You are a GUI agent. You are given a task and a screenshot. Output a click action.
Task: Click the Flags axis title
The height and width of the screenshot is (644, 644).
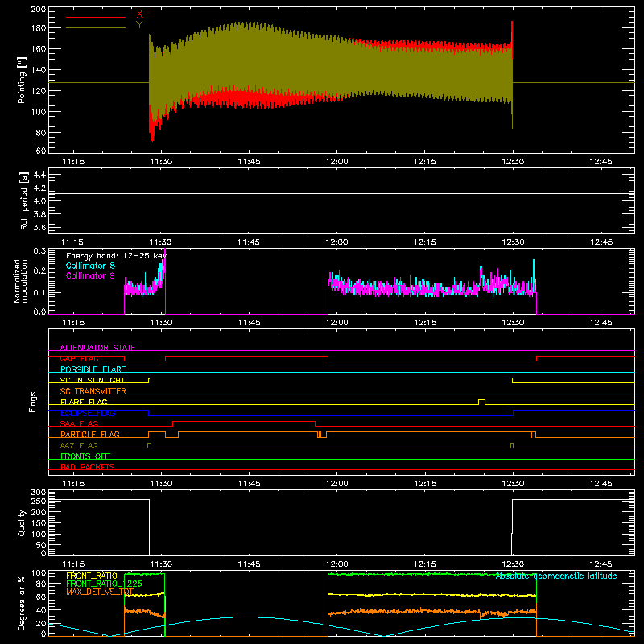[32, 402]
